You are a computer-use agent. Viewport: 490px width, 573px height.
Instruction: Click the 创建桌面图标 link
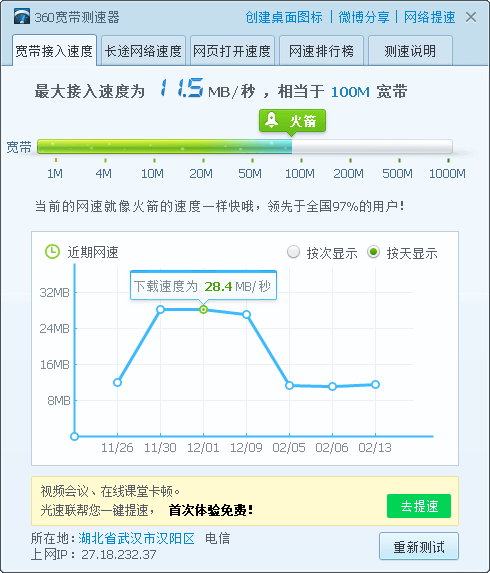click(284, 17)
